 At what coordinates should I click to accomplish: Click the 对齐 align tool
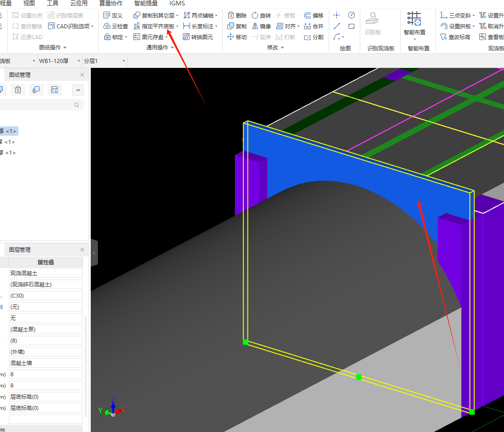coord(288,27)
